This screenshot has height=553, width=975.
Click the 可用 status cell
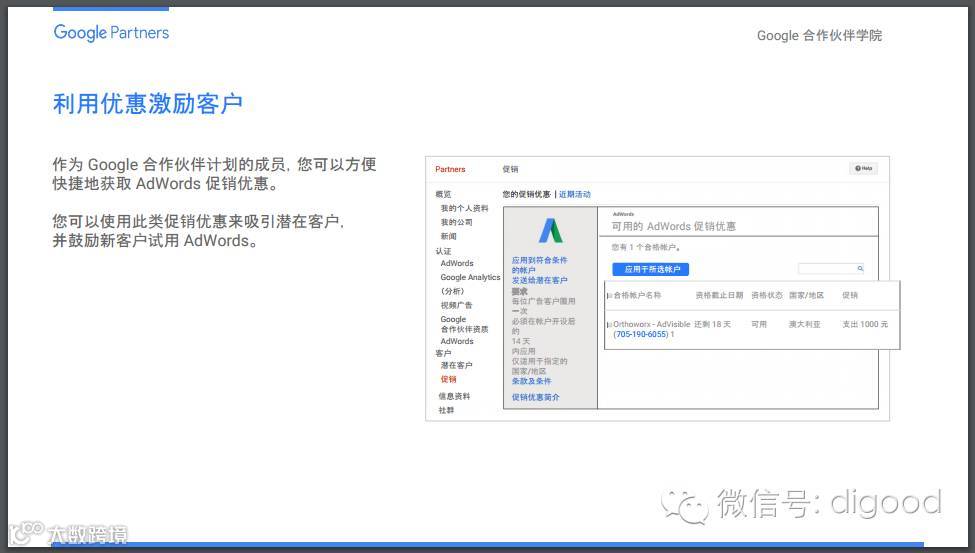click(x=759, y=325)
